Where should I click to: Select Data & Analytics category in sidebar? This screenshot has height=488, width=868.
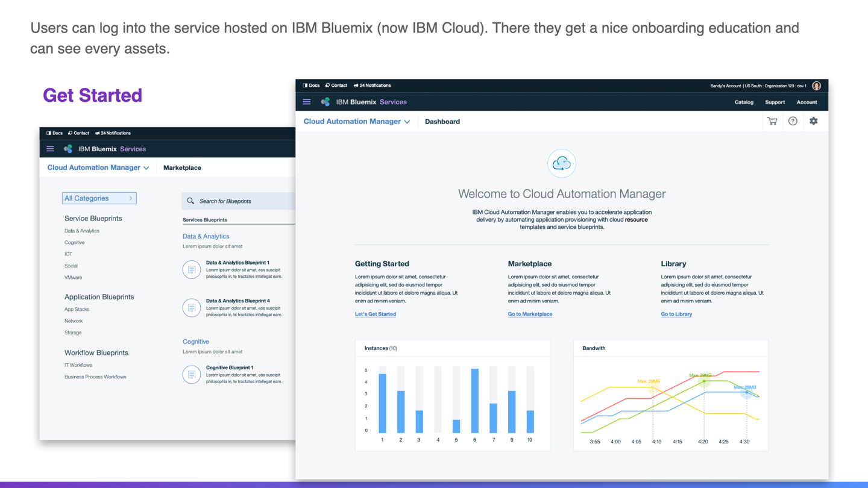click(82, 231)
